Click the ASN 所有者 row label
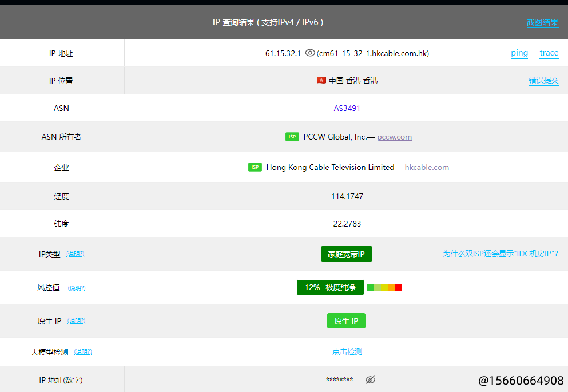 pos(61,137)
